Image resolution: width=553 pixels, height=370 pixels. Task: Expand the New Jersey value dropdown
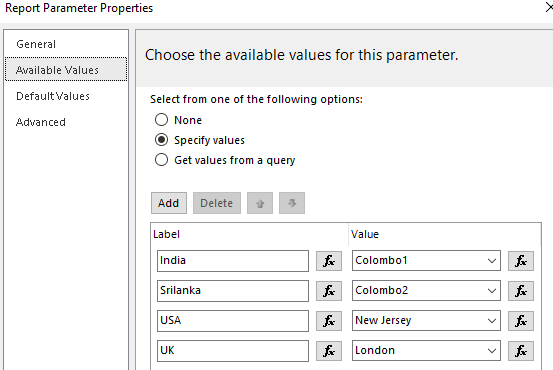(x=492, y=321)
